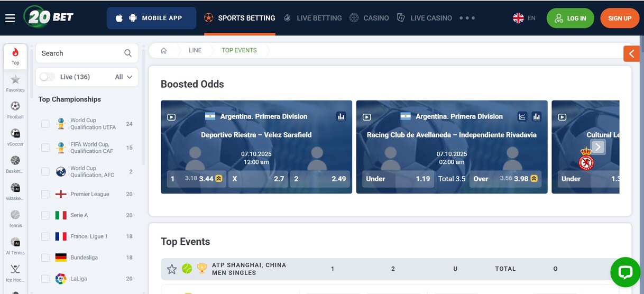Viewport: 644px width, 294px height.
Task: Click the green Log In button
Action: click(571, 18)
